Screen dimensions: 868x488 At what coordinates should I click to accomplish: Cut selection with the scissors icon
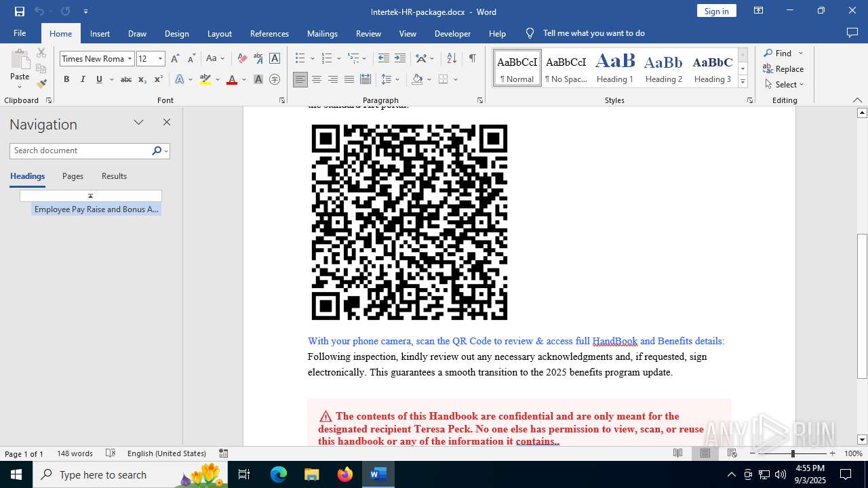coord(41,53)
